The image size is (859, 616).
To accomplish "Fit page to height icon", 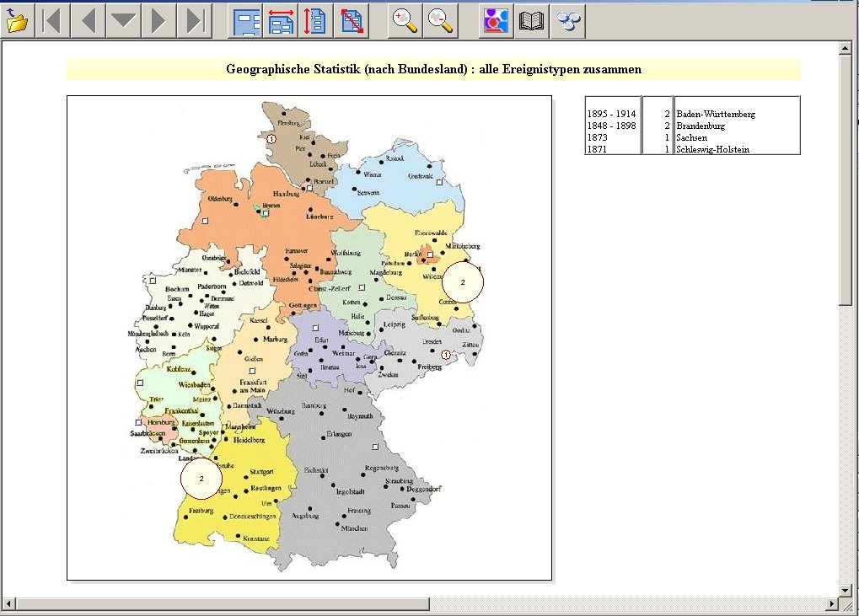I will coord(316,21).
